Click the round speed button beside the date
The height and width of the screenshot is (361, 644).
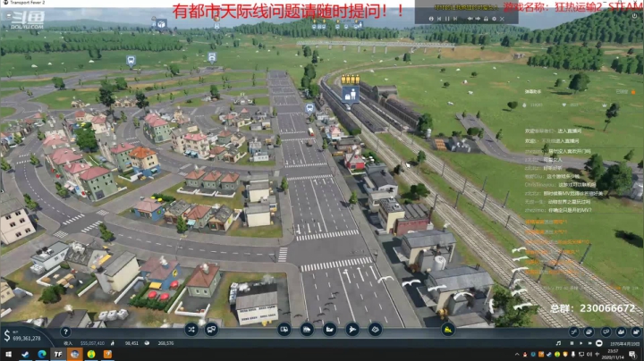tap(599, 343)
